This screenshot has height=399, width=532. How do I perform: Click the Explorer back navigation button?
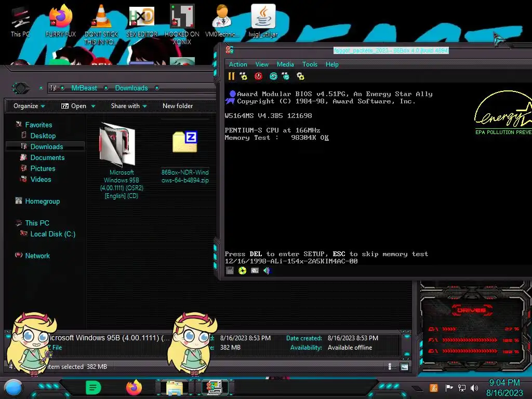21,88
